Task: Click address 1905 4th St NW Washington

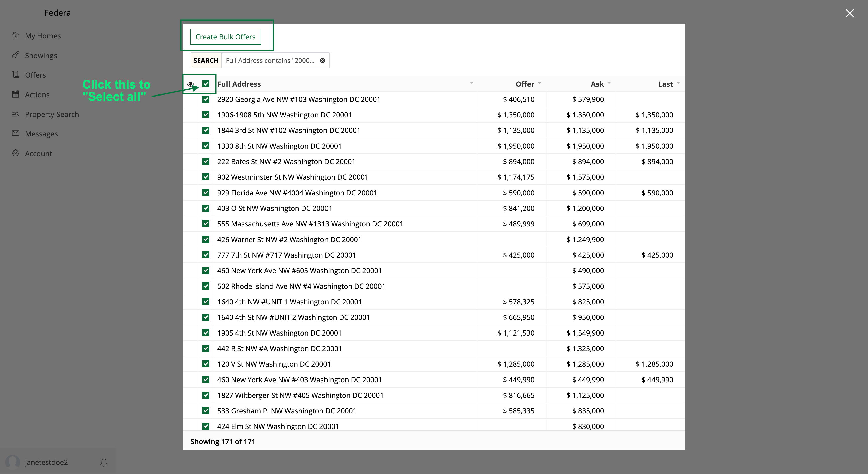Action: pos(279,333)
